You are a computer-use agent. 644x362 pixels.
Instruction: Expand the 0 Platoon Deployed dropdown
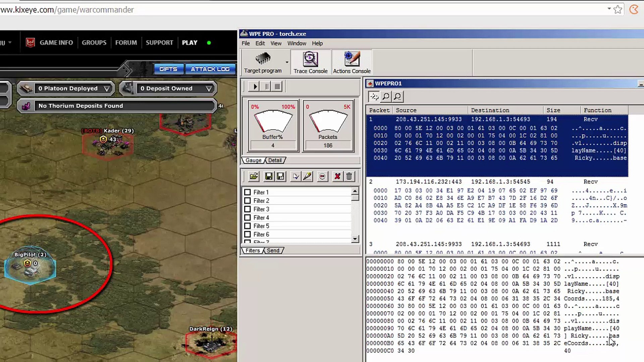(x=107, y=88)
